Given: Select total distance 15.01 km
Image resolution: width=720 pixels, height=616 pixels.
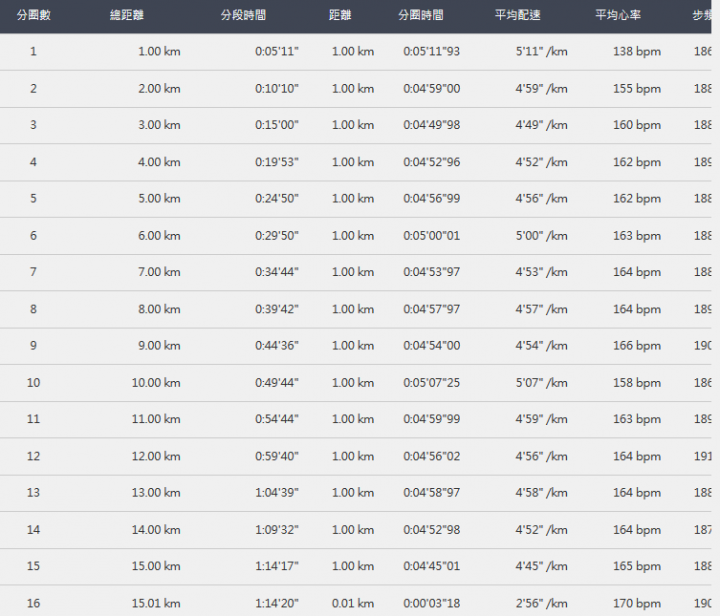Looking at the screenshot, I should click(x=156, y=603).
